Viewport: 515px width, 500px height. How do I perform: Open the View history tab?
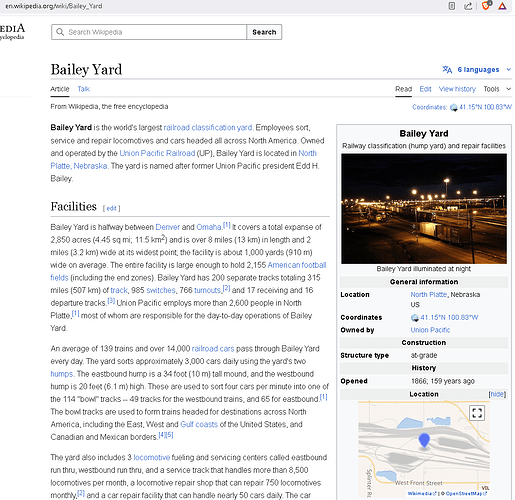coord(457,89)
